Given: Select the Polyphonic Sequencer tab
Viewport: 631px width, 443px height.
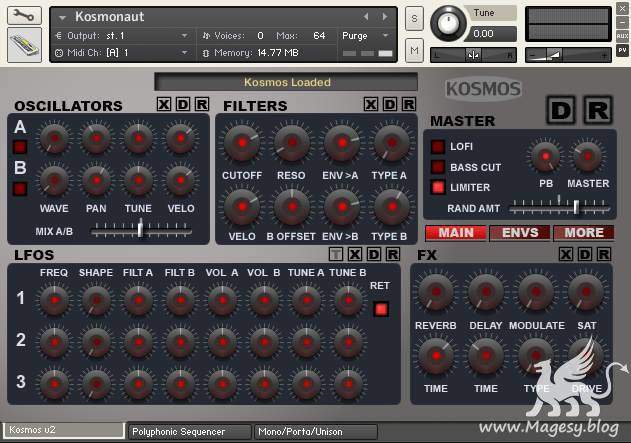Looking at the screenshot, I should click(189, 432).
